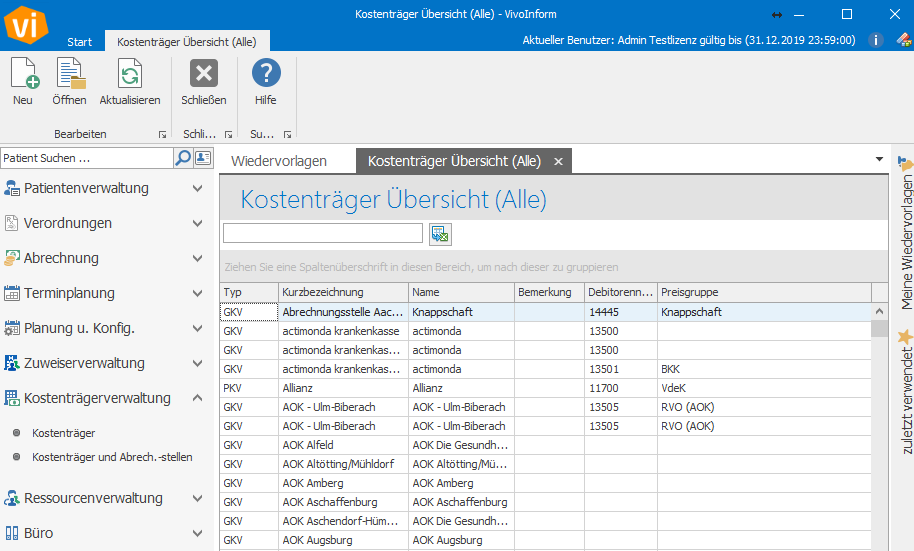
Task: Click the Patientenverwaltung sidebar icon
Action: click(12, 188)
